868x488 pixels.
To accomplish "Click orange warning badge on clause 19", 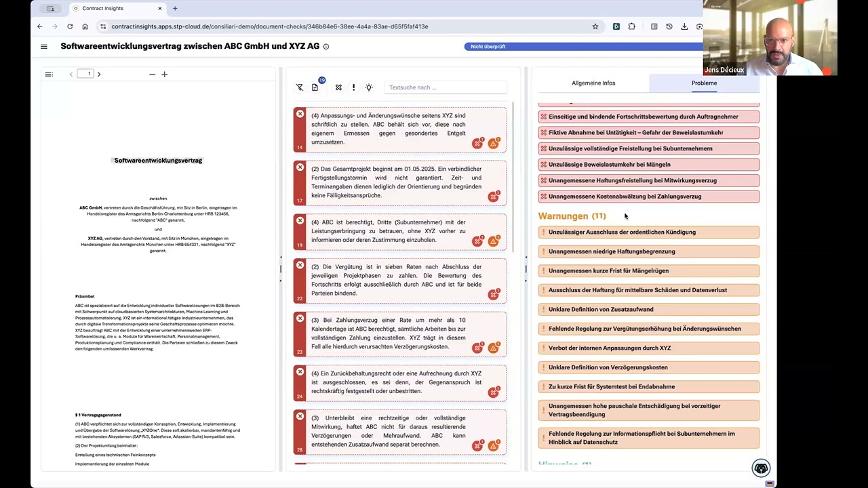I will point(494,241).
